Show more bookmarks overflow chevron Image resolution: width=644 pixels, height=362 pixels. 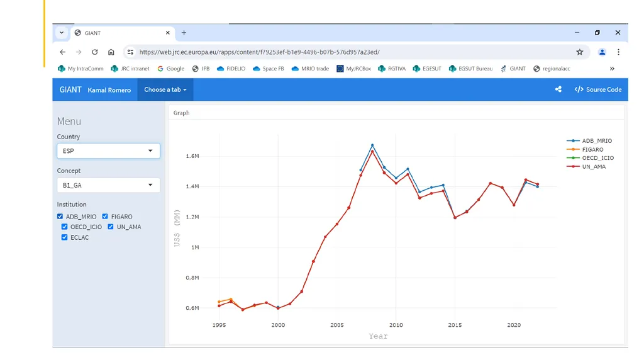(612, 69)
